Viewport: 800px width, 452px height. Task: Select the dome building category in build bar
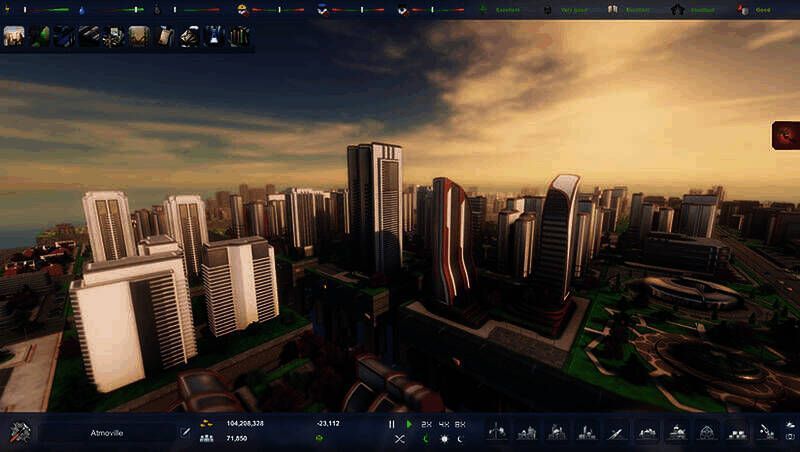tap(707, 432)
